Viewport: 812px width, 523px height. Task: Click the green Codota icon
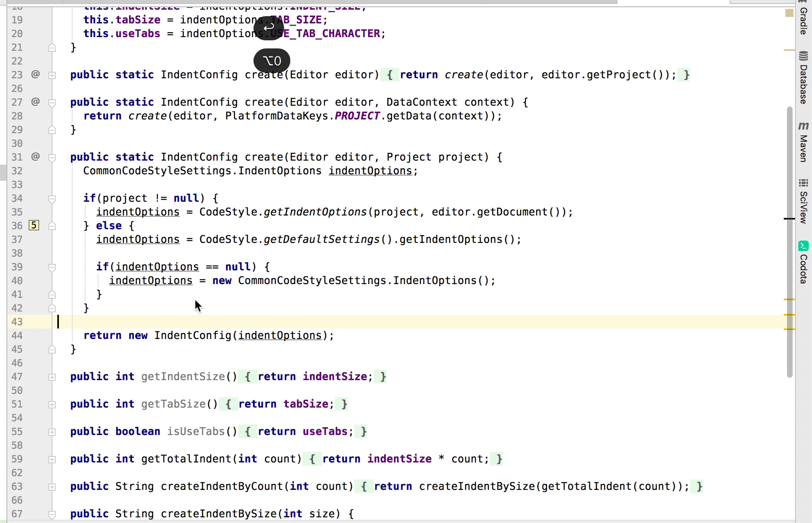pyautogui.click(x=803, y=246)
